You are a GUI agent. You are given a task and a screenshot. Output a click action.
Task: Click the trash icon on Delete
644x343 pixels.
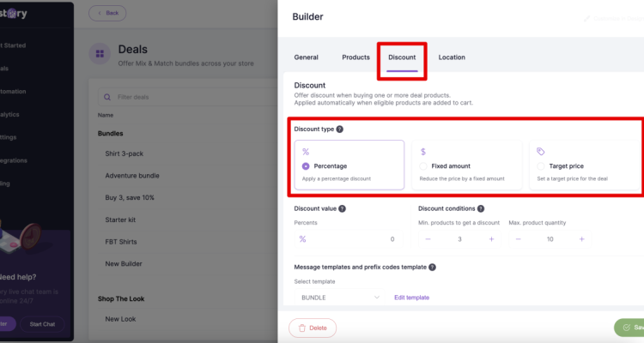[302, 328]
